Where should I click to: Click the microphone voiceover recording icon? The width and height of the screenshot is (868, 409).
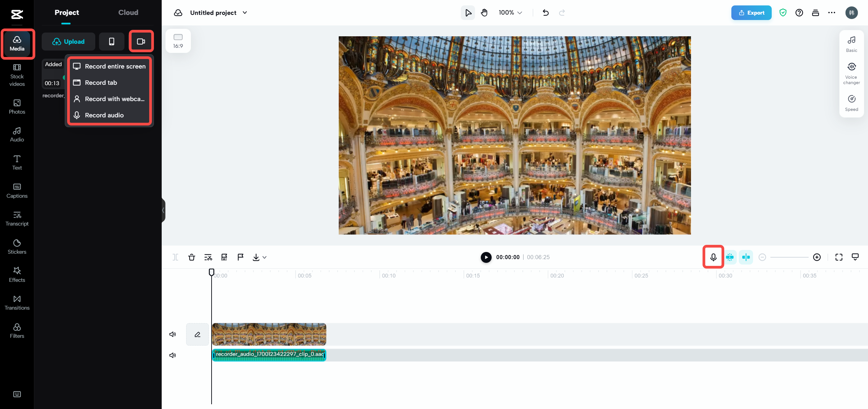[x=713, y=257]
